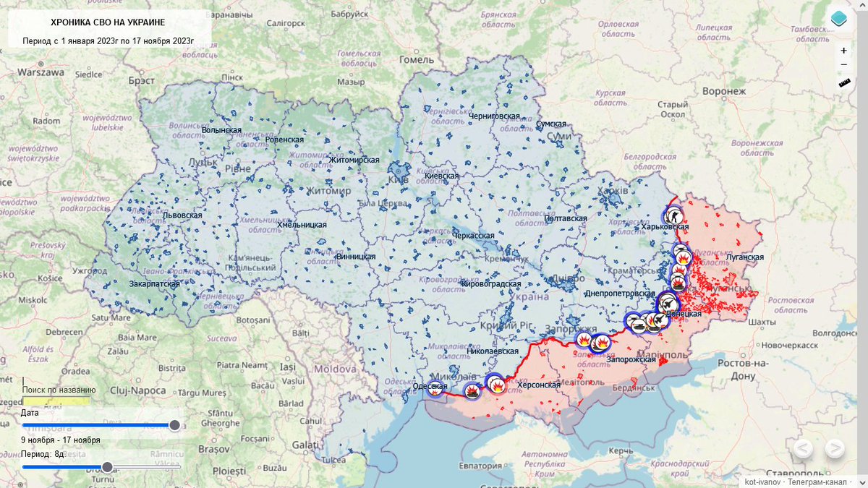Select the Донецкая region label

pos(684,314)
